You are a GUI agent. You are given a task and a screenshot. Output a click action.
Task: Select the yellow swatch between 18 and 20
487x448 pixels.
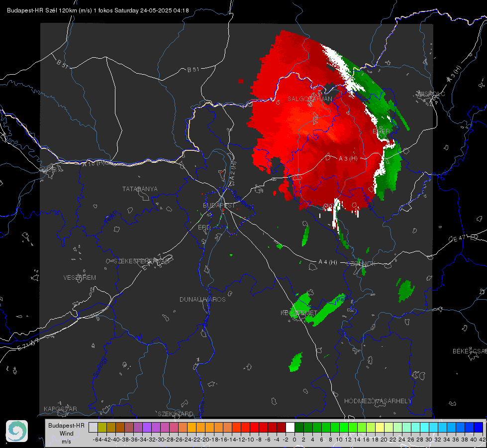pyautogui.click(x=380, y=428)
